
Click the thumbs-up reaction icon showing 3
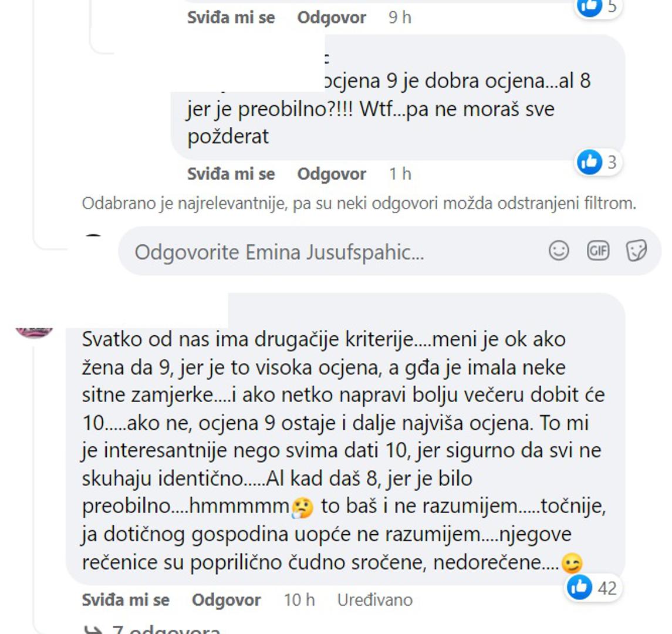[x=590, y=161]
